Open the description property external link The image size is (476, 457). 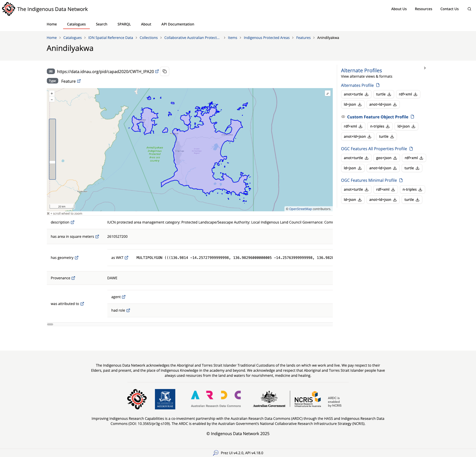(x=73, y=222)
